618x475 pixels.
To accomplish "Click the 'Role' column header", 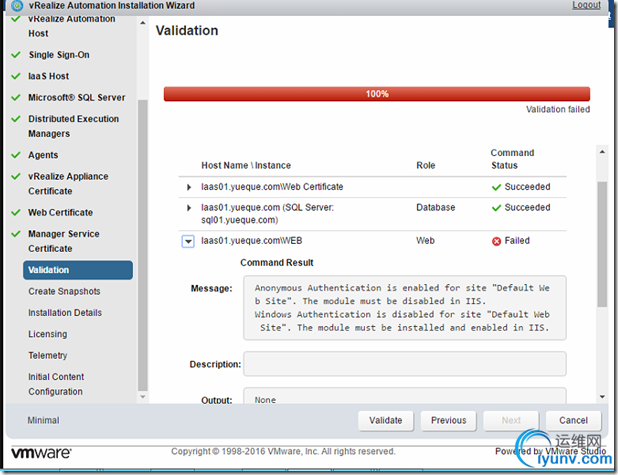I will tap(426, 166).
